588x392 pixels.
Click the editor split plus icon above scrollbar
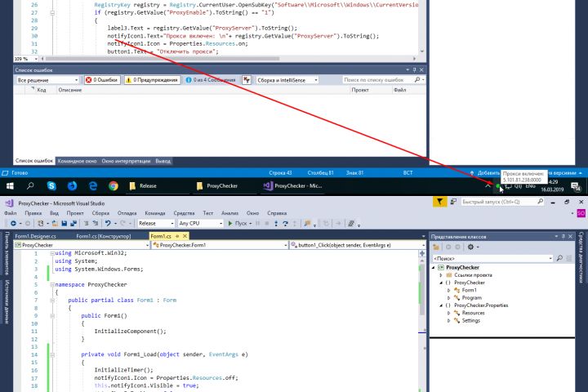422,253
